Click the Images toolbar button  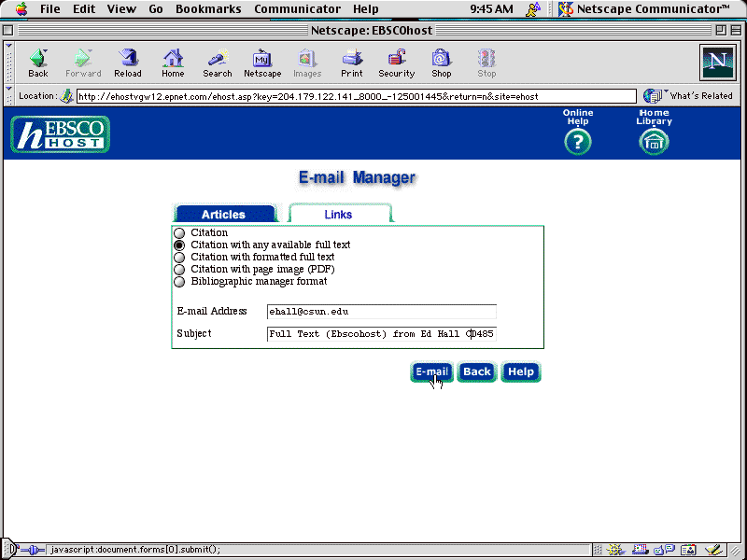(x=307, y=63)
